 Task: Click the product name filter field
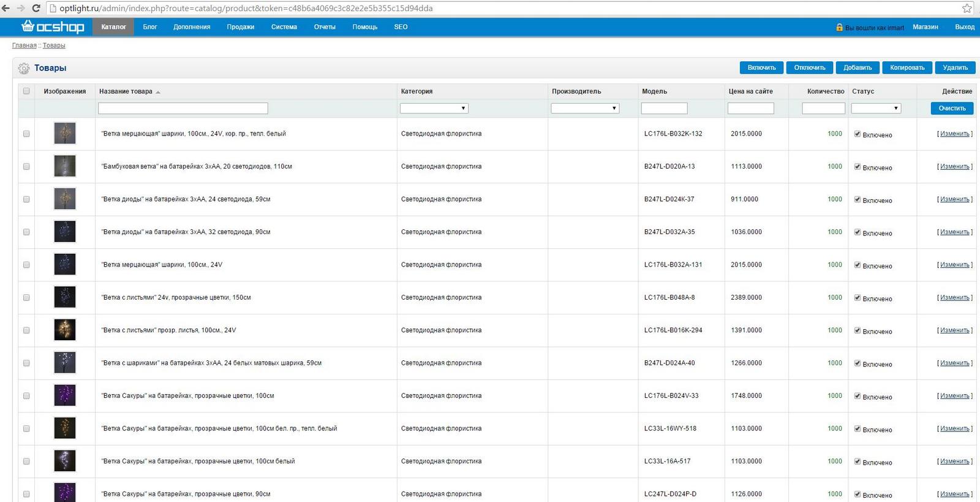(x=183, y=108)
